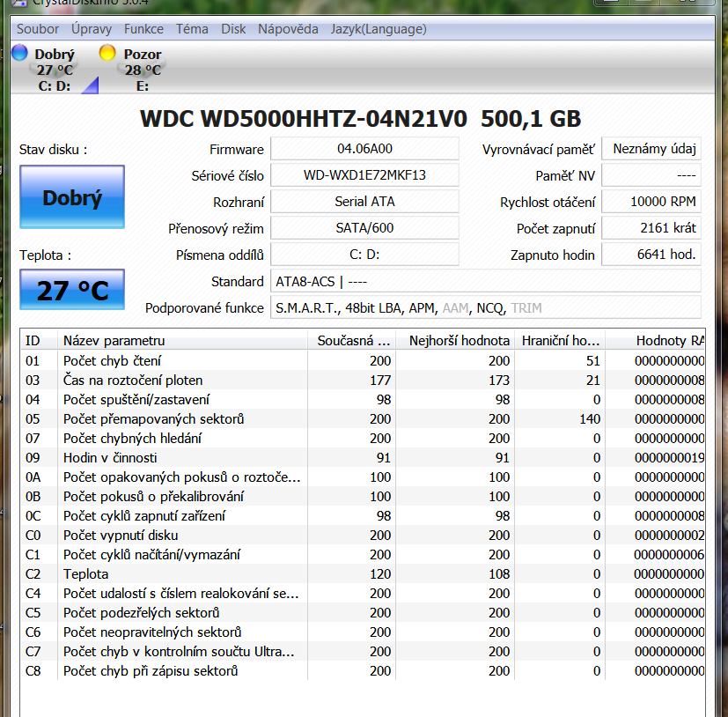
Task: Click current value 91 in row 09
Action: pyautogui.click(x=384, y=458)
